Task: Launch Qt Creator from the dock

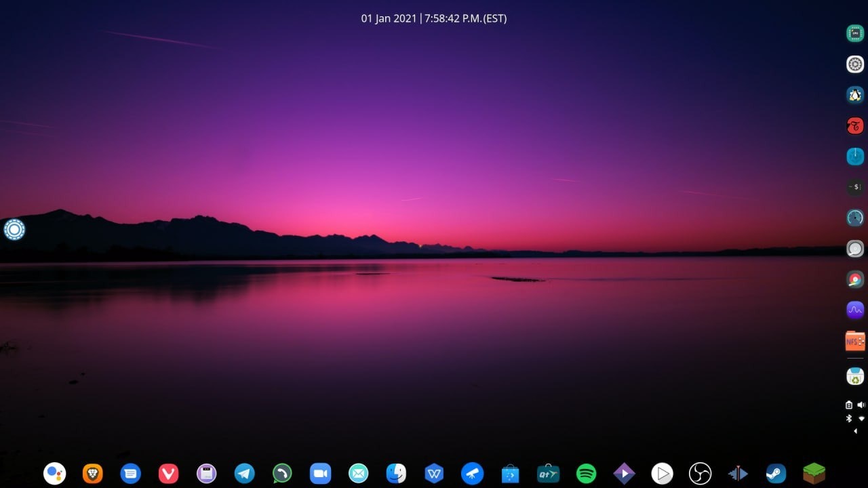Action: pyautogui.click(x=548, y=473)
